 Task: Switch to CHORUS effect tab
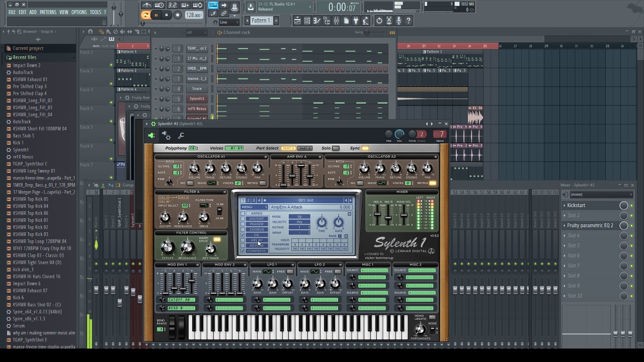(x=257, y=230)
